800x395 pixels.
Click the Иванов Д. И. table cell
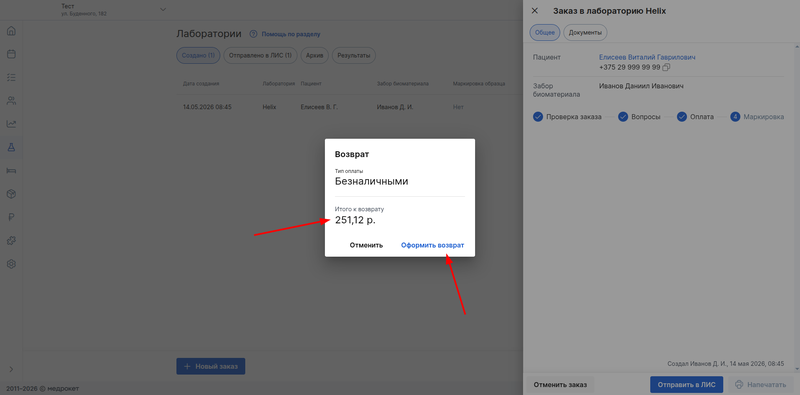[x=395, y=108]
